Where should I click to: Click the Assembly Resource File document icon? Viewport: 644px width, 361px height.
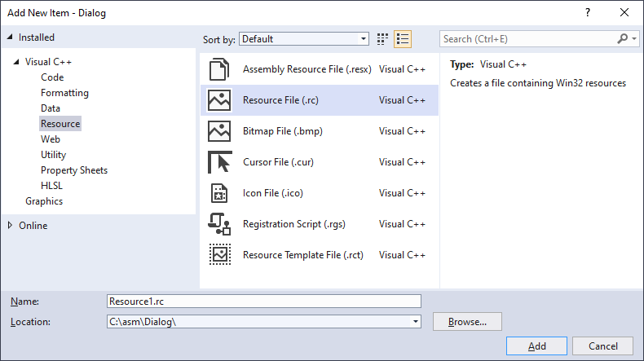(x=219, y=69)
